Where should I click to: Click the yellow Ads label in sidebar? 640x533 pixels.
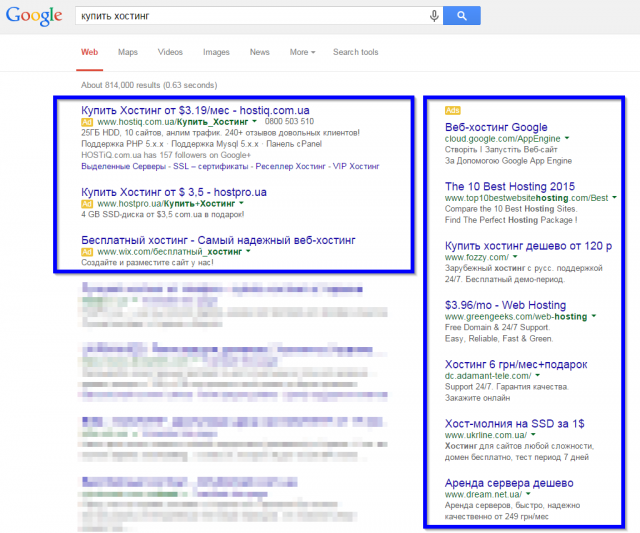pyautogui.click(x=453, y=110)
